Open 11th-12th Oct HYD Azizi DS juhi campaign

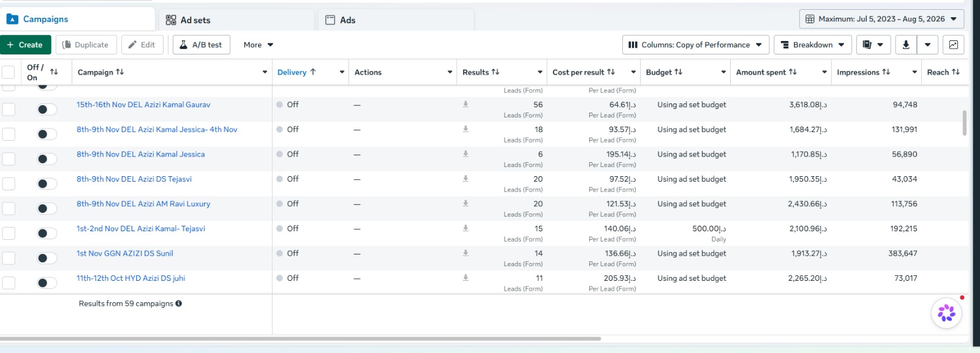point(130,278)
